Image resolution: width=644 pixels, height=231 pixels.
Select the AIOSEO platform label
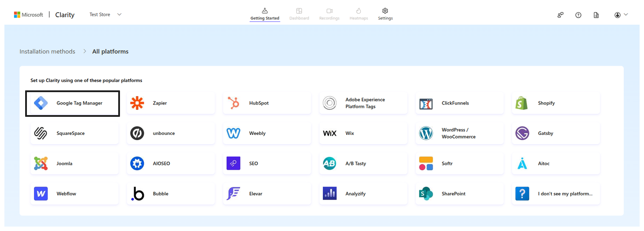coord(161,164)
